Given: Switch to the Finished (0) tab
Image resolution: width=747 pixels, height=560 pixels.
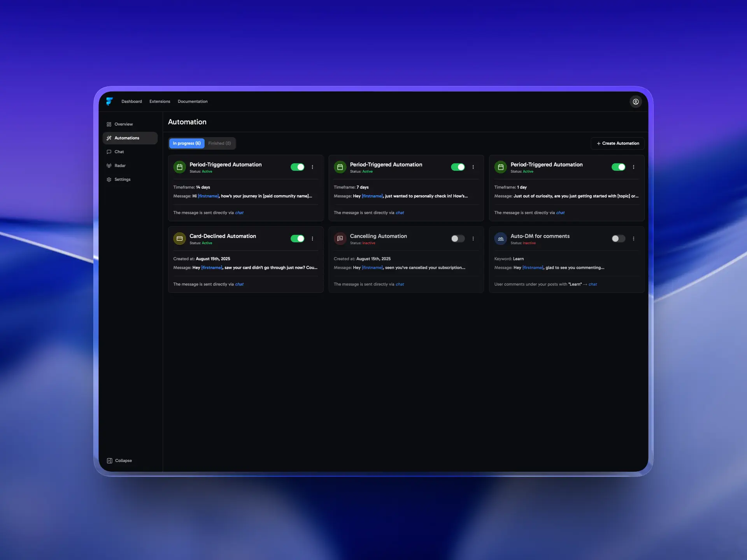Looking at the screenshot, I should (219, 143).
